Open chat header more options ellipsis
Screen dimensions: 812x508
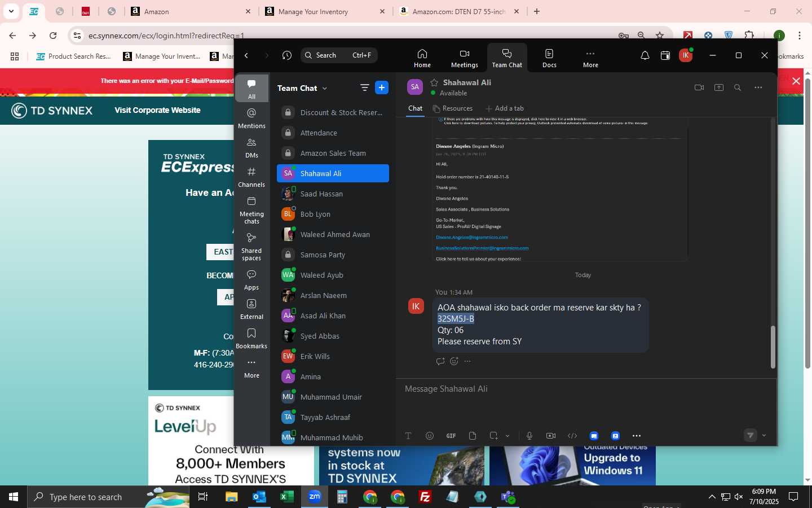[x=758, y=87]
